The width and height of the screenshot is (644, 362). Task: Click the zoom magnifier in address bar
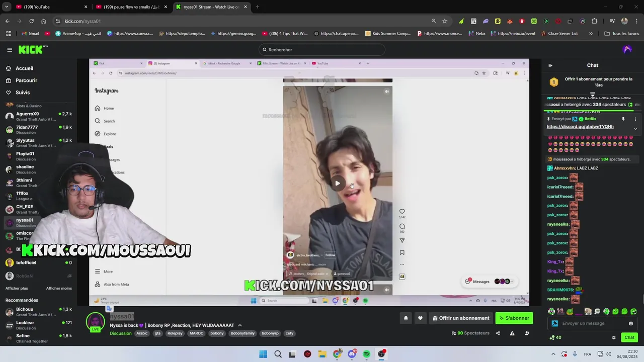(434, 21)
